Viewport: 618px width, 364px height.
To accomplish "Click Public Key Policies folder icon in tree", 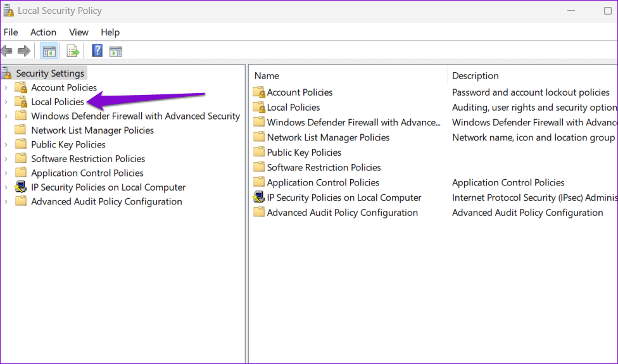I will (20, 144).
